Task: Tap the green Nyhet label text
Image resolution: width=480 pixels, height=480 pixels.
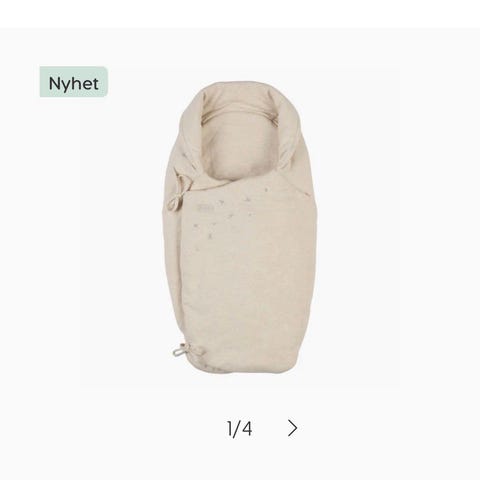Action: 74,83
